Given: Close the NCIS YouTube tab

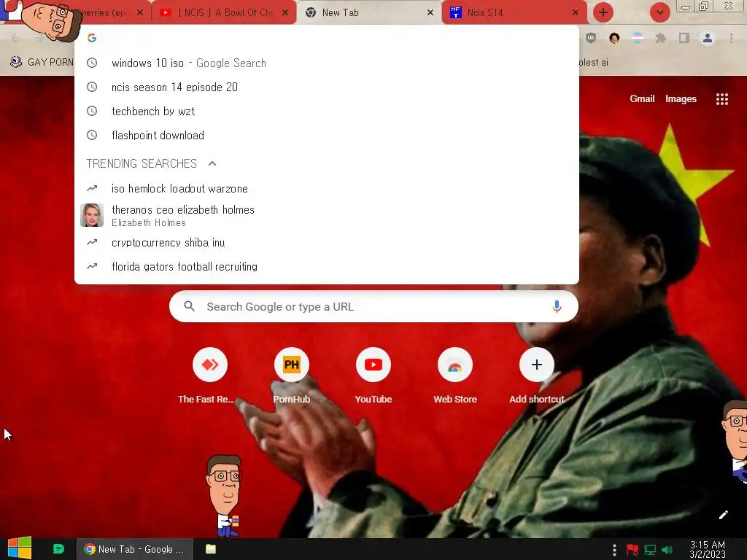Looking at the screenshot, I should 285,13.
